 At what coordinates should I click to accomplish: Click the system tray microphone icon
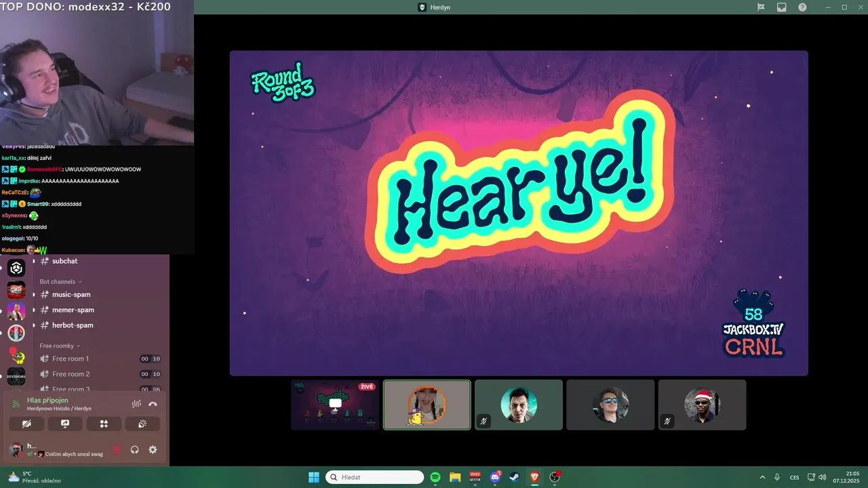pos(777,477)
